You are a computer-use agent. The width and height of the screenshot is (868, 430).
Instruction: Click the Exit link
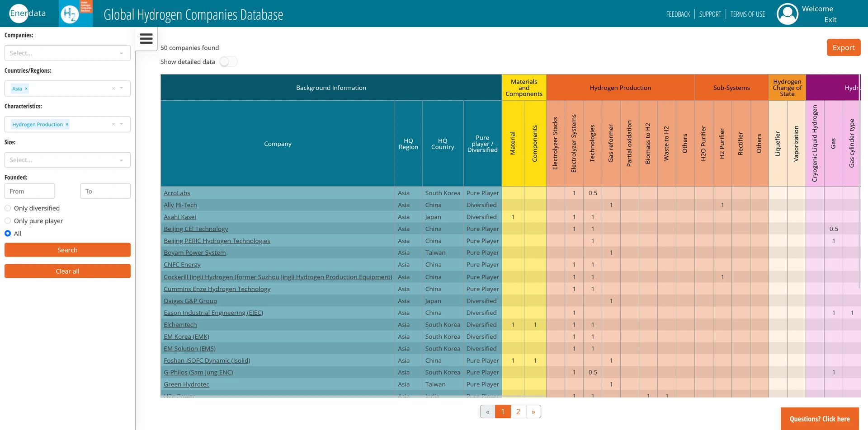pyautogui.click(x=830, y=20)
